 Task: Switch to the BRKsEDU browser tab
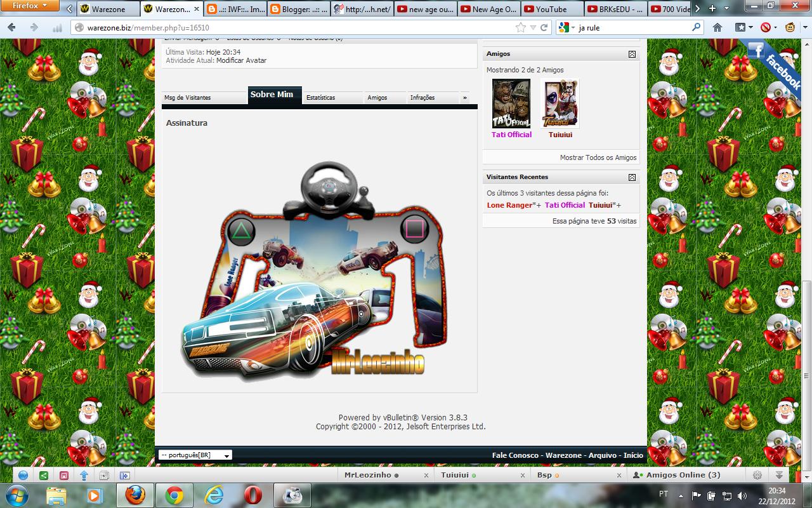coord(615,9)
